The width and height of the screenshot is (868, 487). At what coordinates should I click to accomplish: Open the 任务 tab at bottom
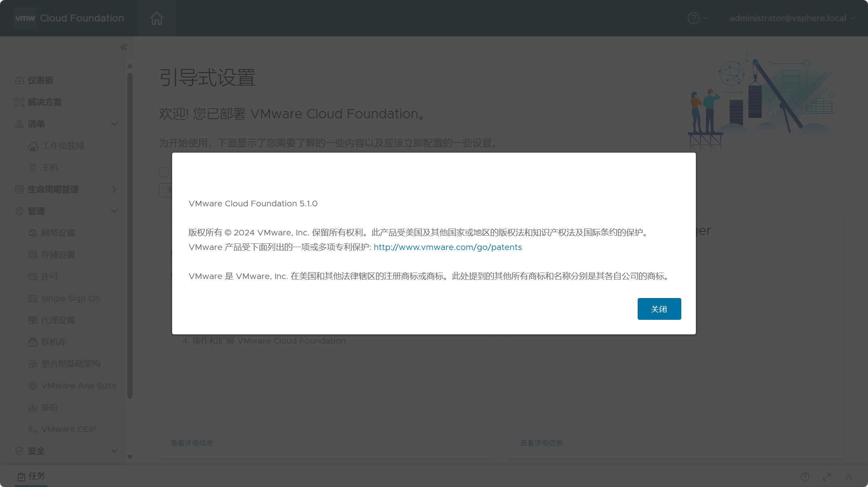tap(32, 477)
